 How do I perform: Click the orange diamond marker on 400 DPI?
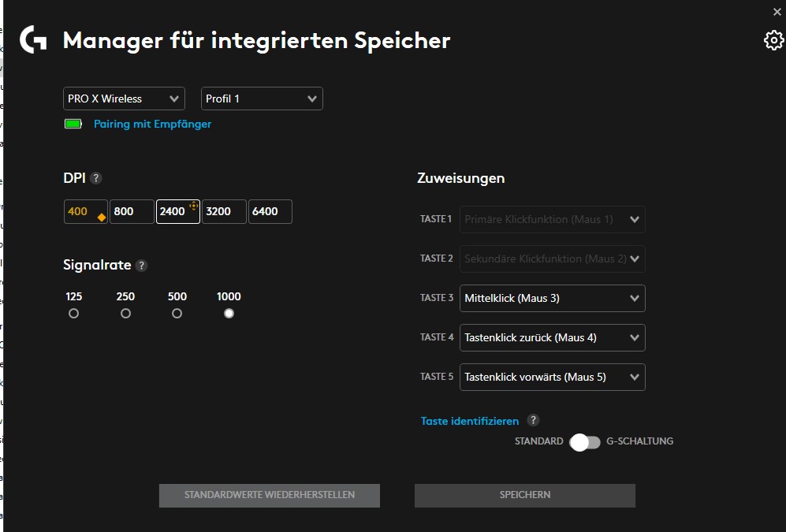click(99, 214)
